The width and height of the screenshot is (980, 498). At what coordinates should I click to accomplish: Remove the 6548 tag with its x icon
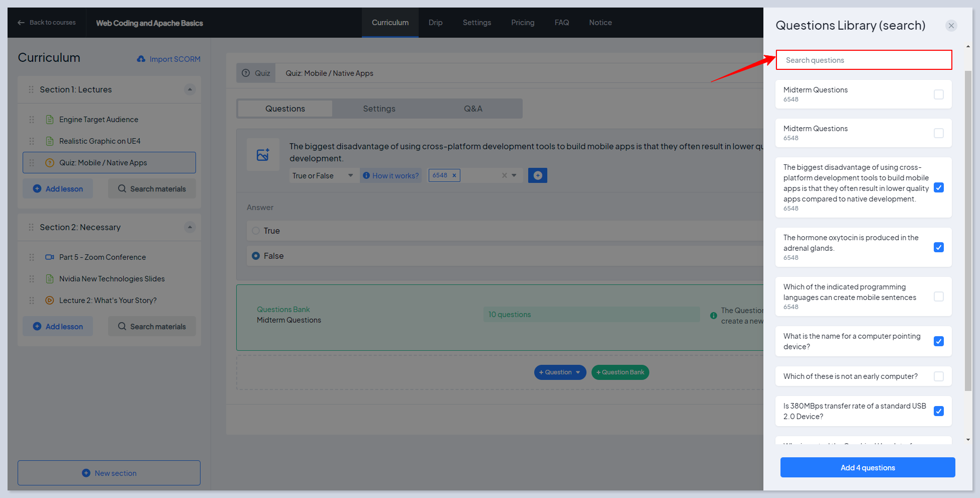click(x=454, y=175)
